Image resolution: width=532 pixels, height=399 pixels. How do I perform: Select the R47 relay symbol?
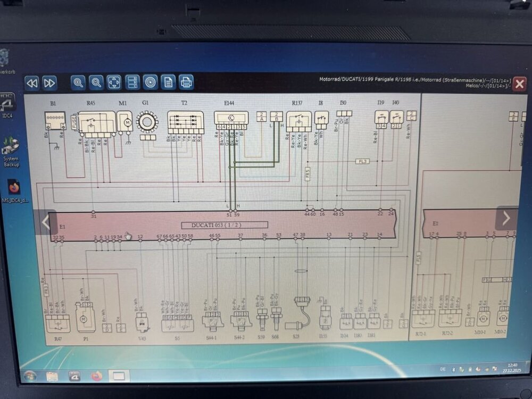click(x=57, y=323)
